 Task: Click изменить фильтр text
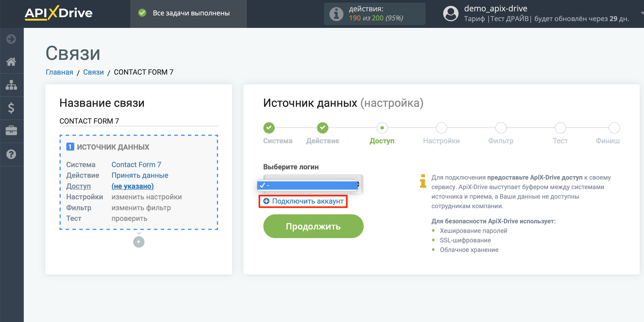click(141, 207)
